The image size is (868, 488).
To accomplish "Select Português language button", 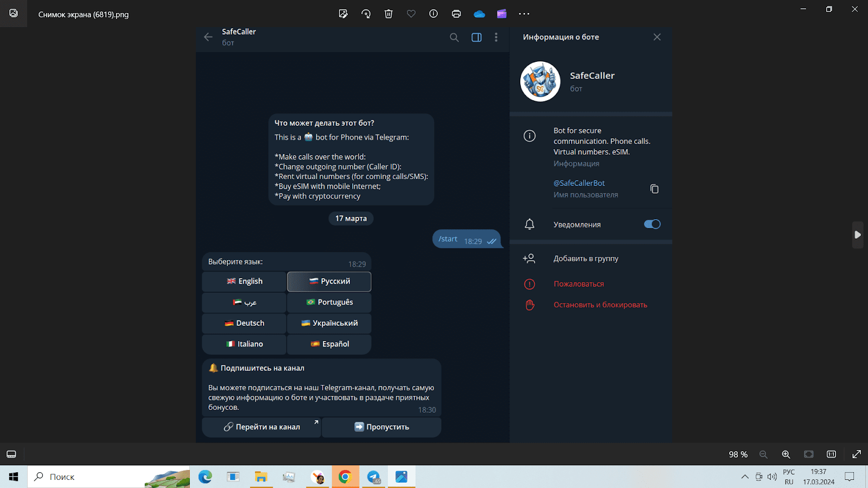I will click(329, 302).
